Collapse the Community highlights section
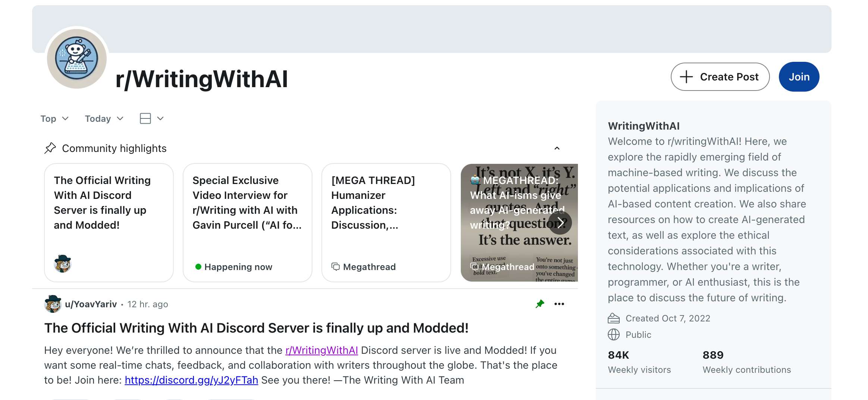 (557, 148)
